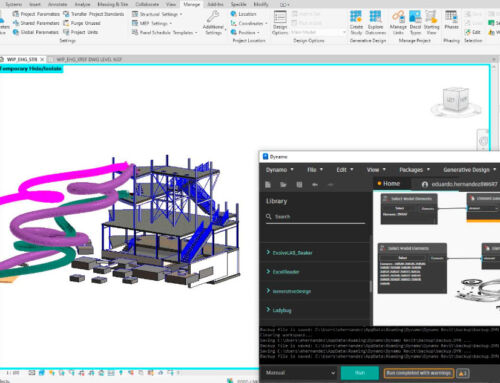Image resolution: width=500 pixels, height=383 pixels.
Task: Open View menu in Dynamo window
Action: point(376,170)
